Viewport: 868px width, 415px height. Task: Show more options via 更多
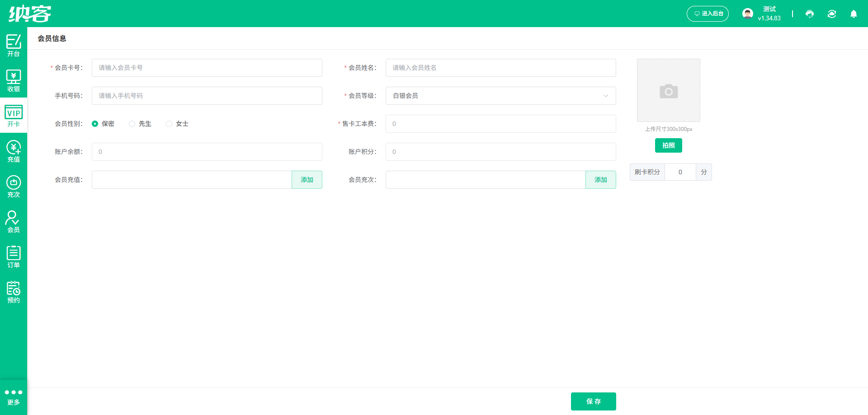click(x=14, y=397)
